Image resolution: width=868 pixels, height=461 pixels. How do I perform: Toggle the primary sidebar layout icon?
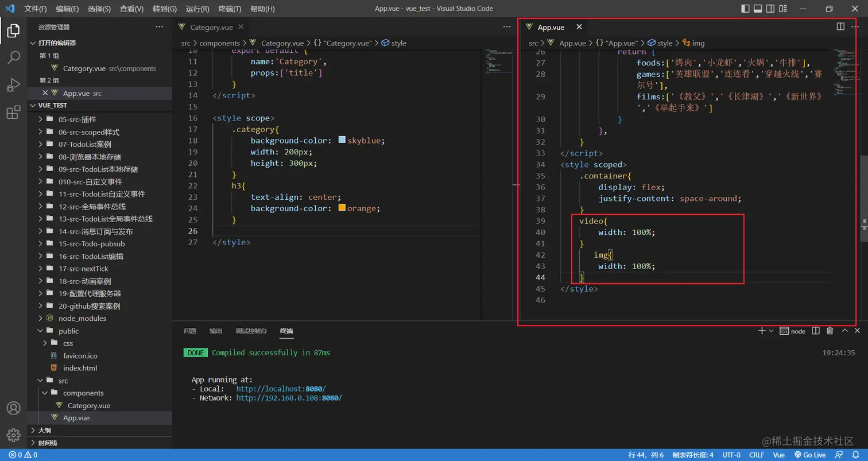pyautogui.click(x=745, y=9)
